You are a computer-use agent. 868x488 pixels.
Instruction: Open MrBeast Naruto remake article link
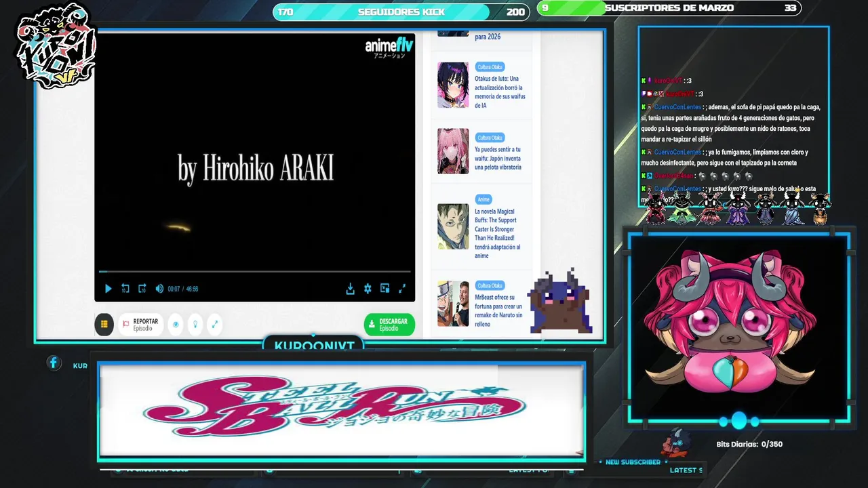point(499,310)
